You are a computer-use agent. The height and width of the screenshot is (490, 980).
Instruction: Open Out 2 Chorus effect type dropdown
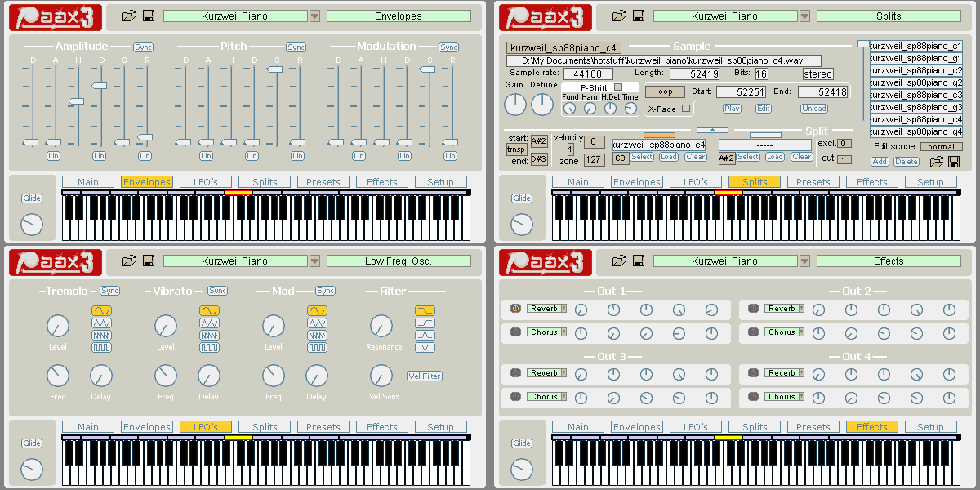coord(800,332)
